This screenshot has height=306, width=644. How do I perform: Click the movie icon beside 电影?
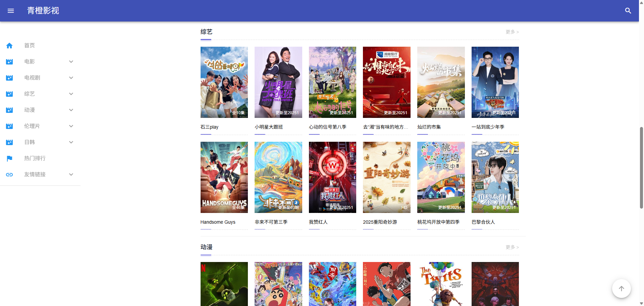click(x=9, y=62)
